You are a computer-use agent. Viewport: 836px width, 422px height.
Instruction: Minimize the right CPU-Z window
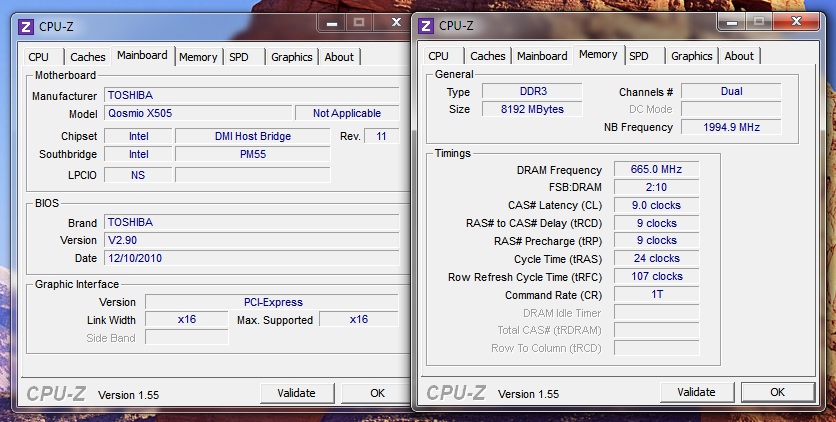[732, 22]
